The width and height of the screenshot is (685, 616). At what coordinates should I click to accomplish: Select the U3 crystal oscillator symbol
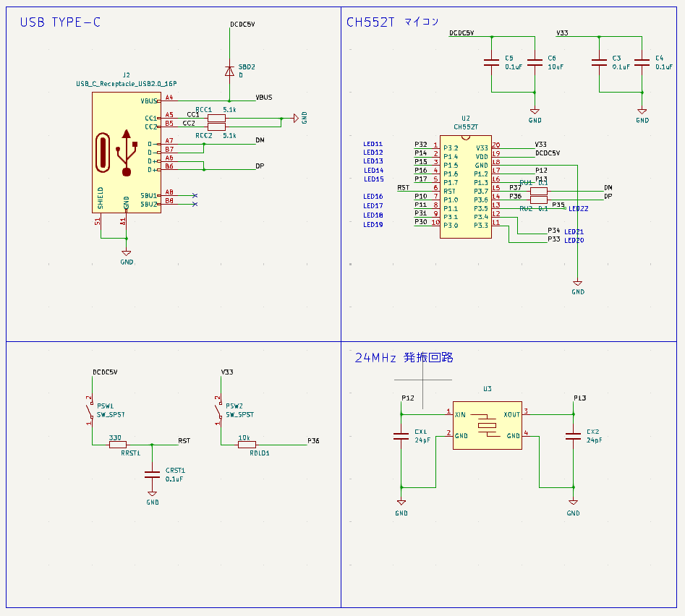tap(487, 425)
